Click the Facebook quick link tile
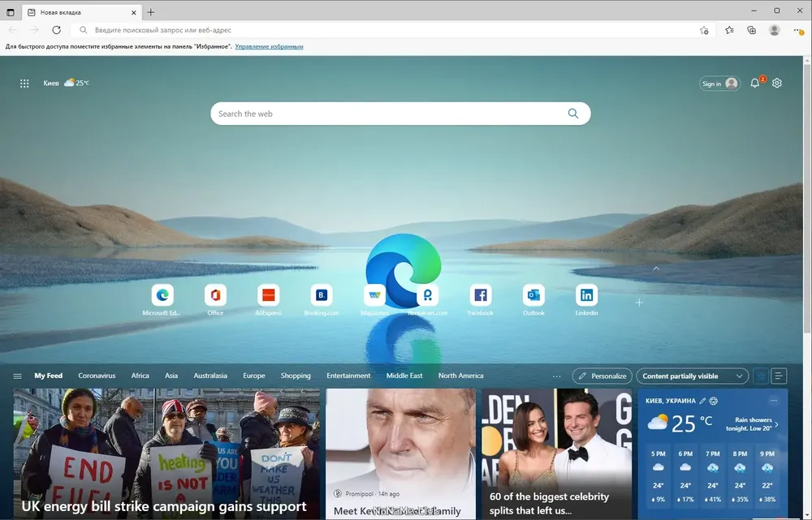The width and height of the screenshot is (812, 520). (481, 295)
